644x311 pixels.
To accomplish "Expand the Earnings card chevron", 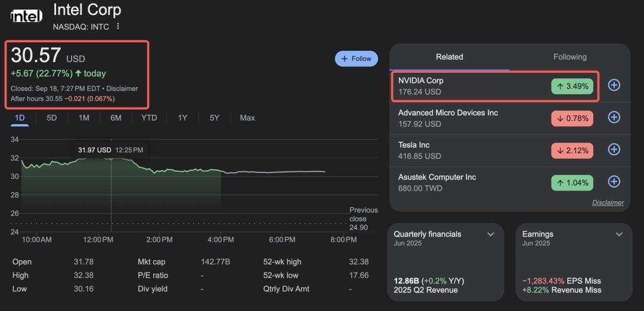I will [x=619, y=235].
